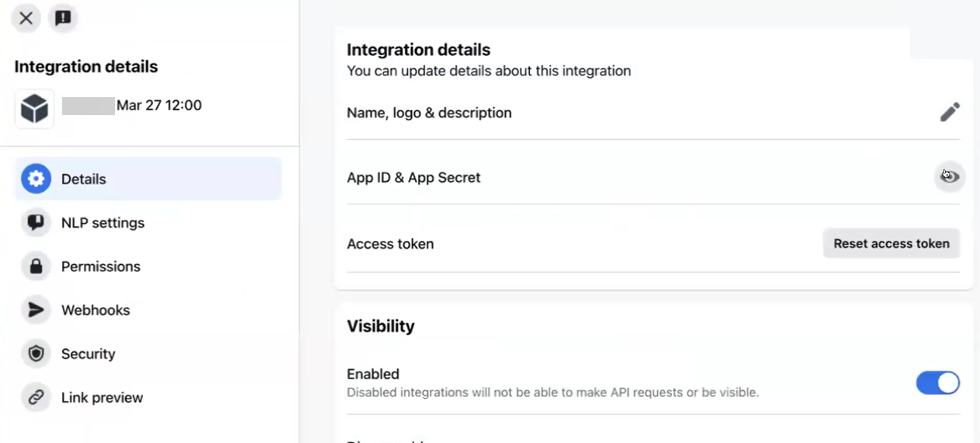Open the Link preview section
The image size is (980, 443).
coord(102,397)
